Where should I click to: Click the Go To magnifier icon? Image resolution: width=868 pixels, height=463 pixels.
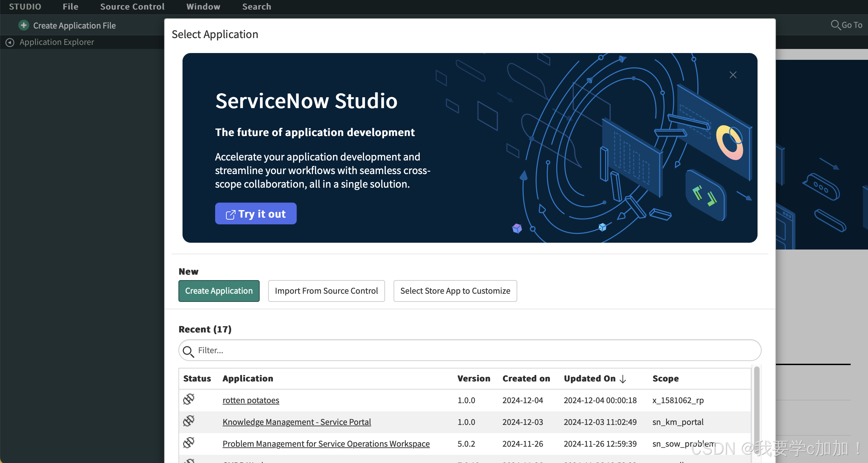(835, 25)
